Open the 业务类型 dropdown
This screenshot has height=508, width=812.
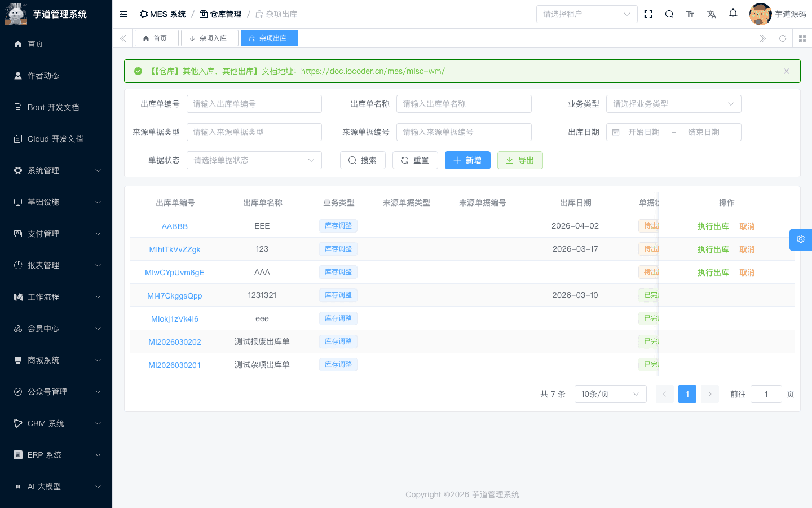coord(673,104)
